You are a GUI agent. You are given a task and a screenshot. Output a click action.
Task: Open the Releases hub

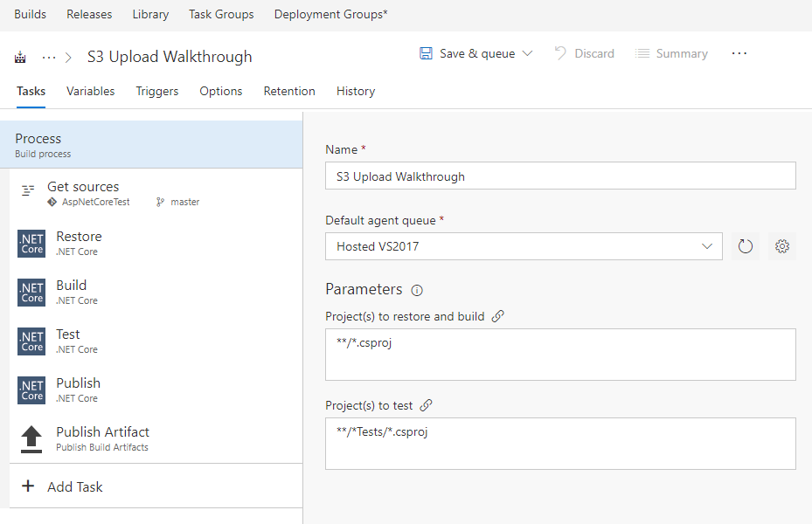click(89, 14)
